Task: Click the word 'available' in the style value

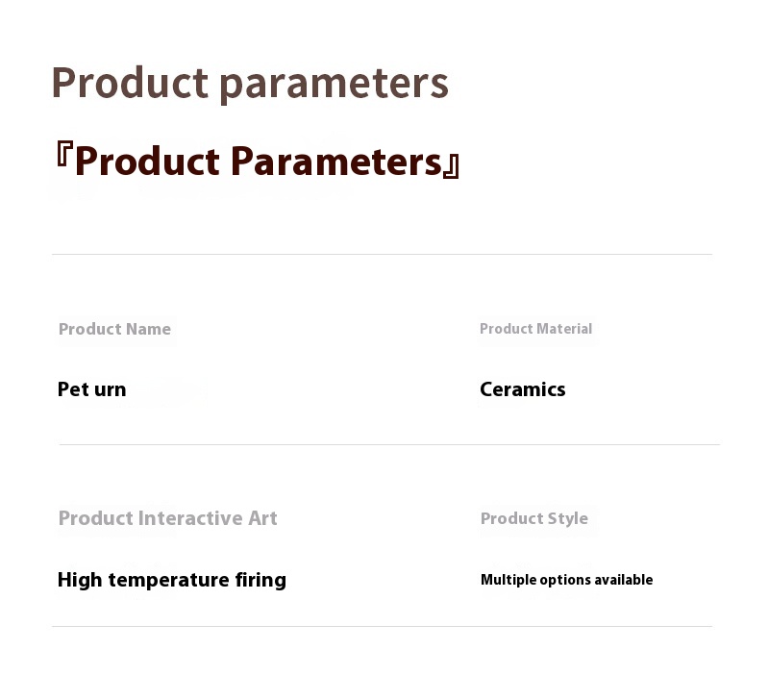Action: (625, 580)
